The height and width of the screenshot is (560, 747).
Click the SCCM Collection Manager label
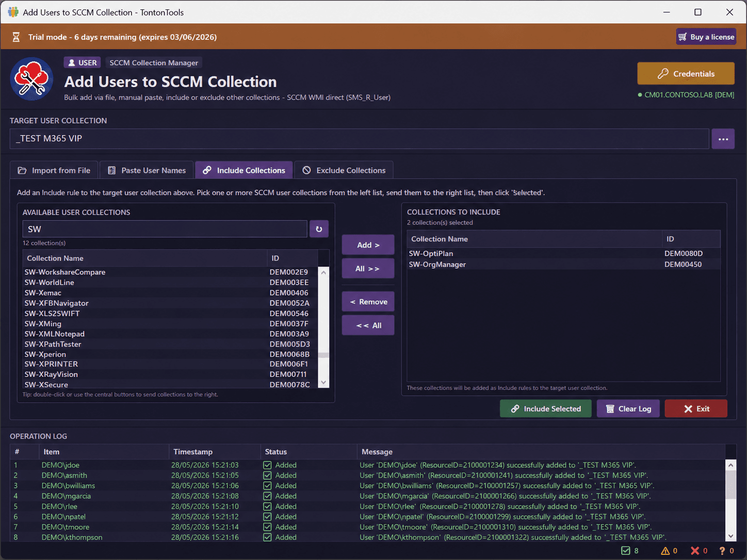pyautogui.click(x=154, y=62)
